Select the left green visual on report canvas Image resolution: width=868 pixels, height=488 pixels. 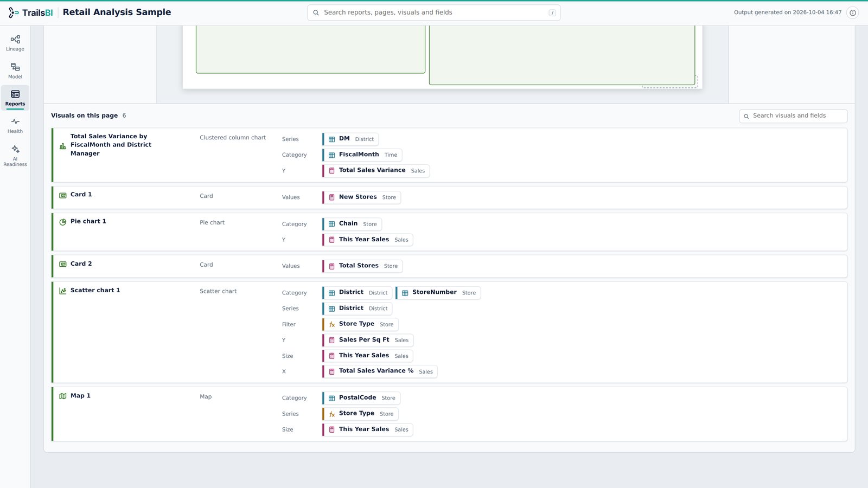[310, 49]
